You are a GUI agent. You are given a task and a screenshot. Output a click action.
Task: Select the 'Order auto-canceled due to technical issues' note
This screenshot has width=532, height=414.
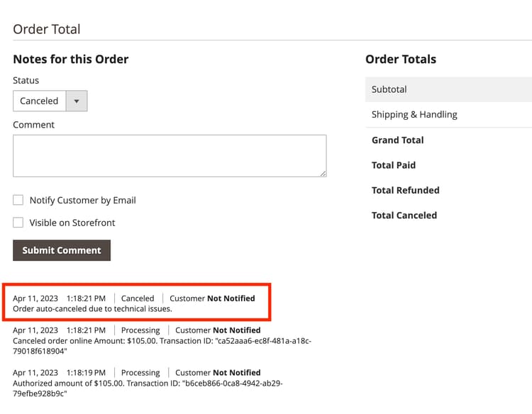coord(93,309)
